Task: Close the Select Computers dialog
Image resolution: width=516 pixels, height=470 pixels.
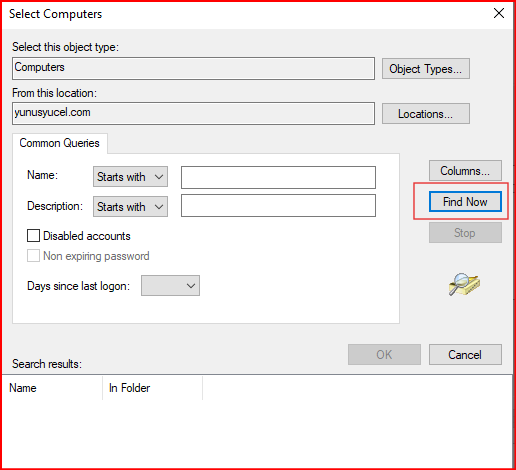Action: pyautogui.click(x=499, y=13)
